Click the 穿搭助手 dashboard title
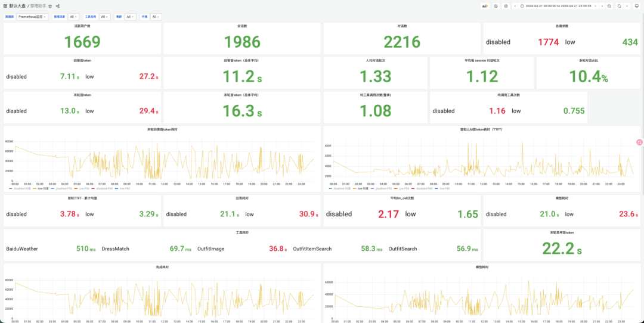This screenshot has width=644, height=323. [38, 6]
